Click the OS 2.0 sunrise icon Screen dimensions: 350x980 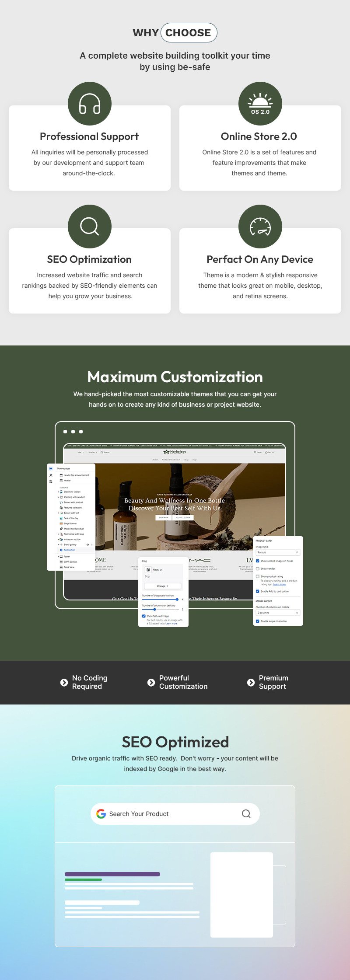tap(260, 104)
